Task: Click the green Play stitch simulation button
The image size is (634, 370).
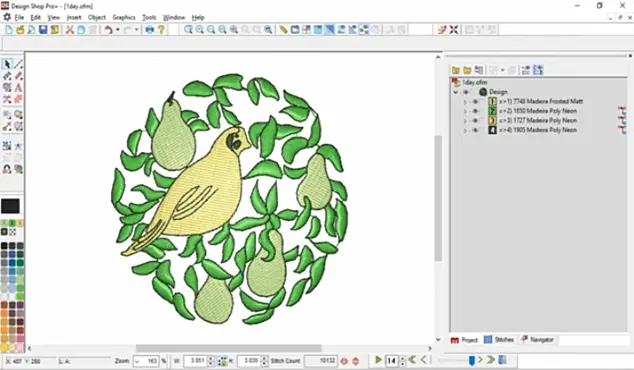Action: (x=378, y=359)
